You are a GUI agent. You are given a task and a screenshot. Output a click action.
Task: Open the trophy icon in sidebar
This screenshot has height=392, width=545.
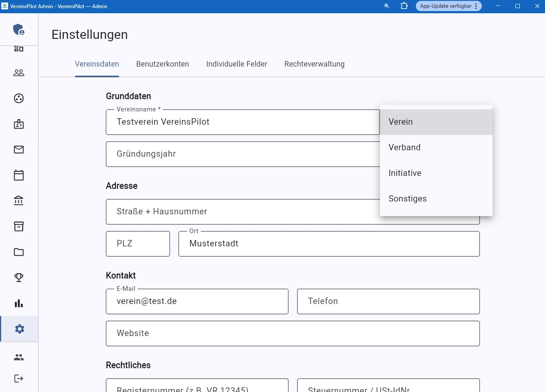coord(19,278)
